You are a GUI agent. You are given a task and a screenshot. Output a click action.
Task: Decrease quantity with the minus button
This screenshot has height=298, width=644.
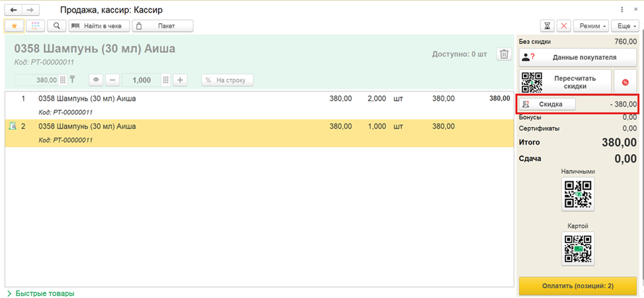tap(112, 80)
